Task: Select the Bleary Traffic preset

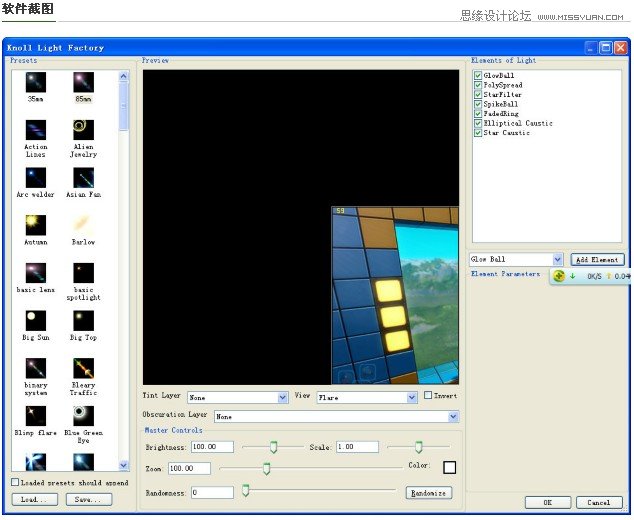Action: point(83,368)
